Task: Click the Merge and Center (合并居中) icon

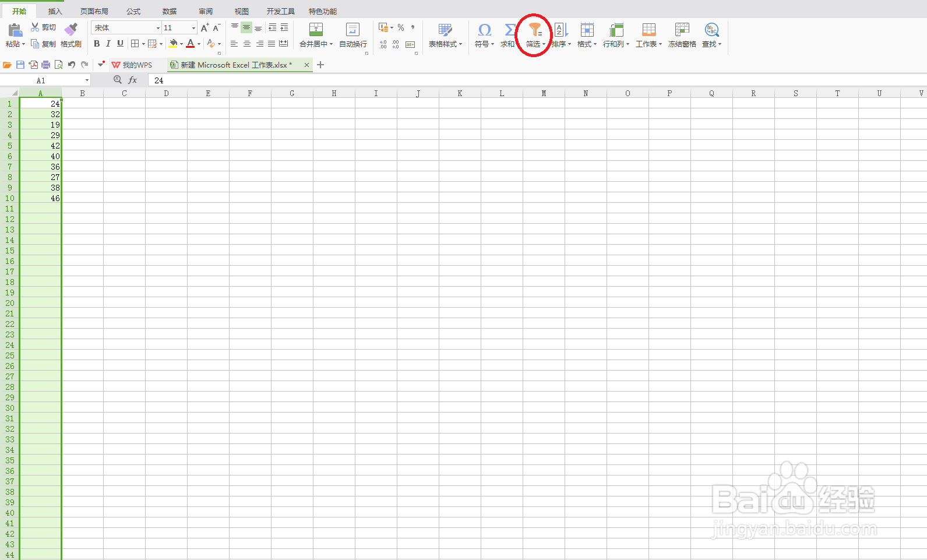Action: click(316, 30)
